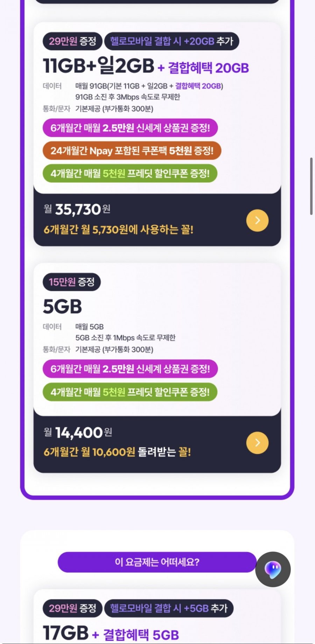Select the '29만원 증정' badge on 11GB plan

pos(72,41)
